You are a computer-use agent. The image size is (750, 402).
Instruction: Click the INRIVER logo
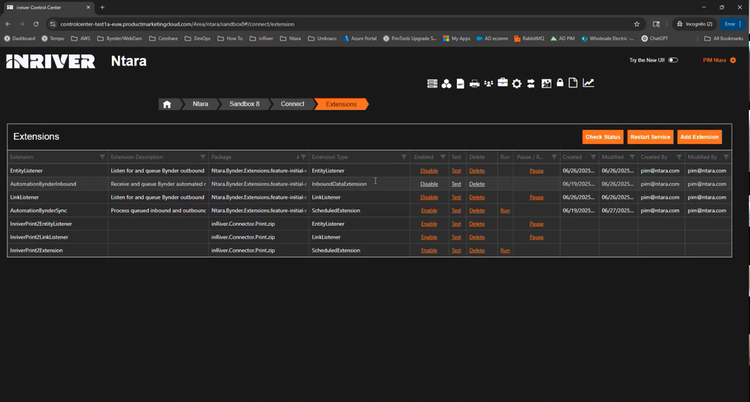click(x=50, y=61)
